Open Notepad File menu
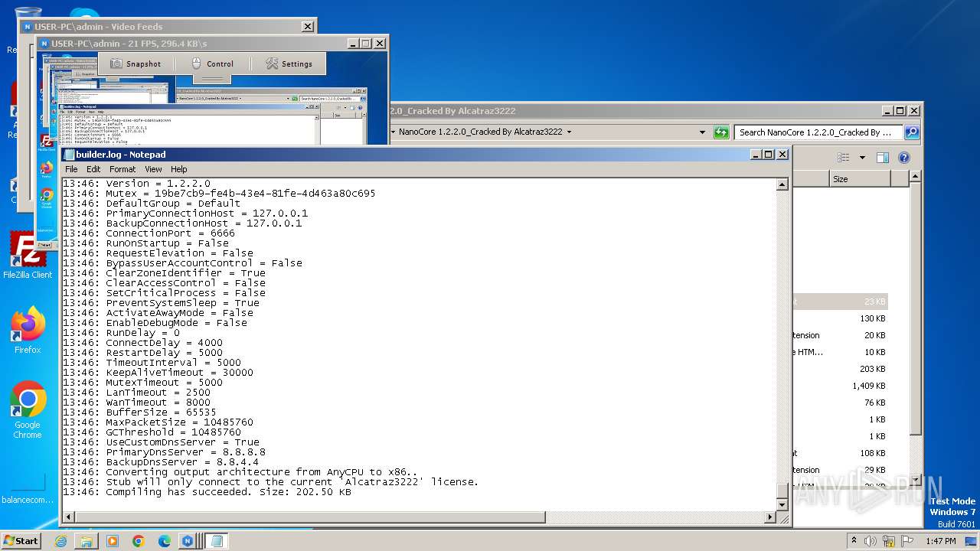Screen dimensions: 980x551 click(x=71, y=169)
